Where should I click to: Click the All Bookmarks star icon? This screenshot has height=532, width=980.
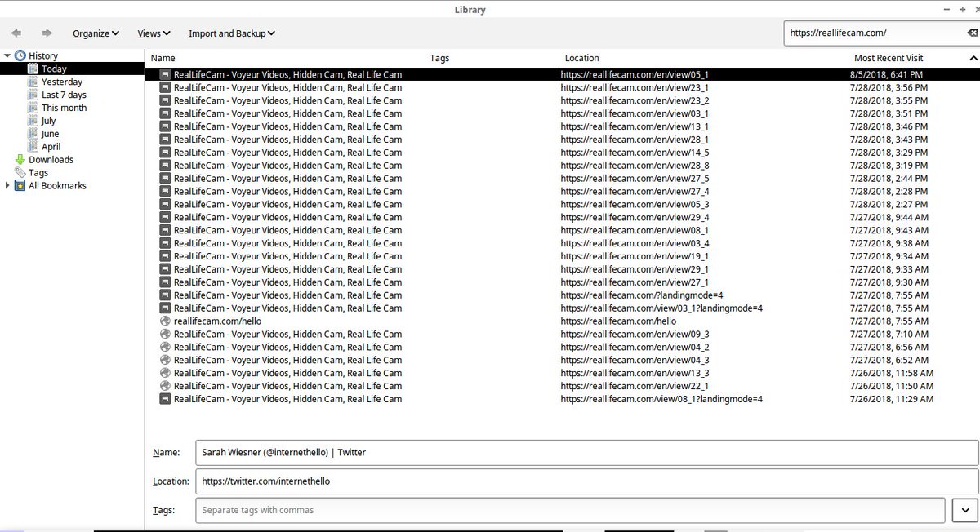pos(20,186)
